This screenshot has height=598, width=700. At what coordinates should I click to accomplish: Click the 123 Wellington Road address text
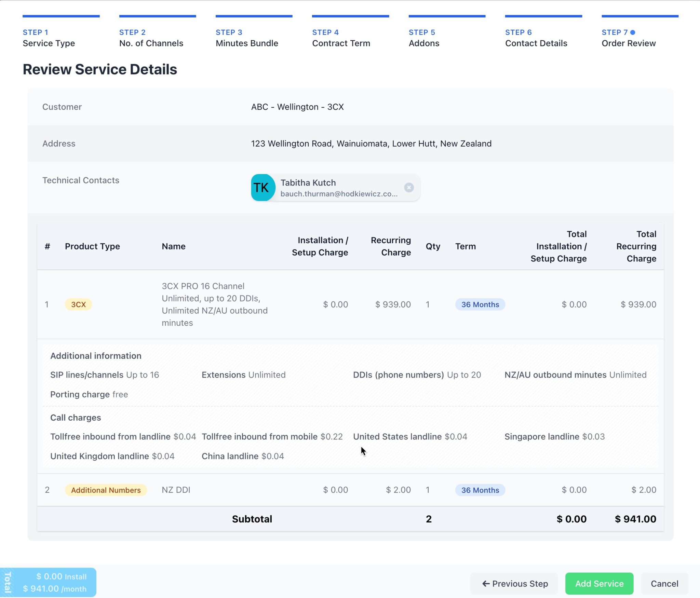(x=371, y=144)
